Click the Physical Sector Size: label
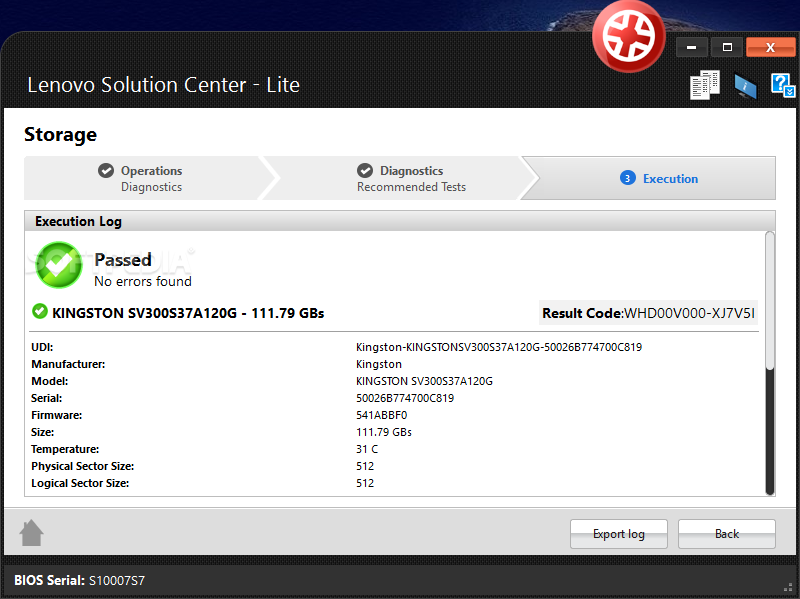Image resolution: width=800 pixels, height=599 pixels. [x=83, y=466]
